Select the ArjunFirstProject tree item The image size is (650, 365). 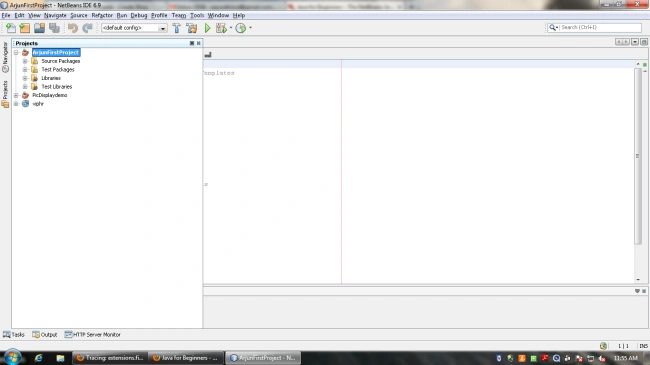pyautogui.click(x=56, y=52)
